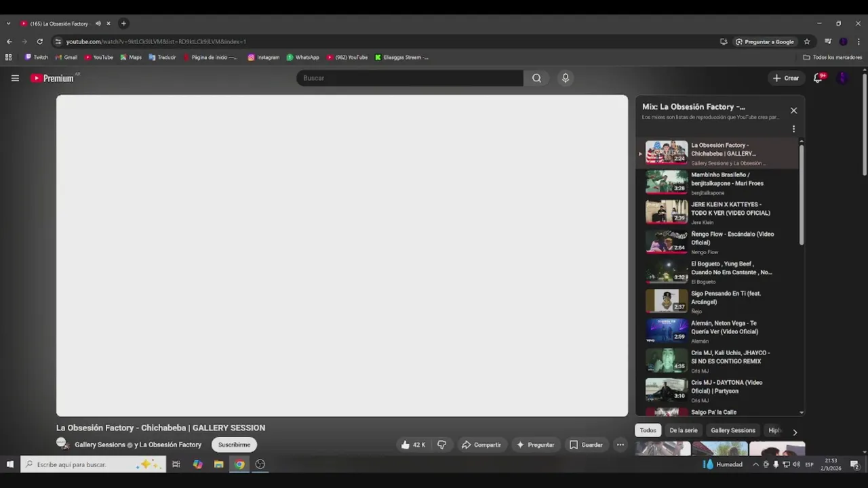The width and height of the screenshot is (868, 488).
Task: Click the playlist scrollbar down arrow
Action: pos(802,413)
